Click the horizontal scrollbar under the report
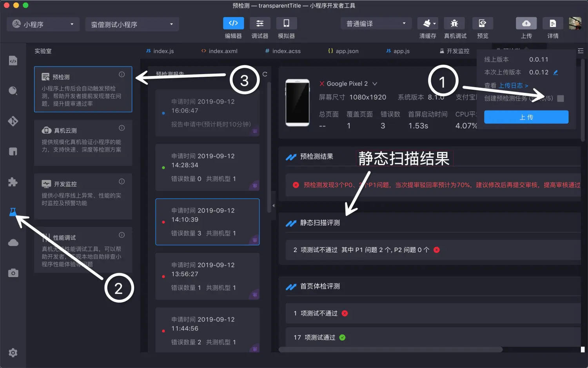The width and height of the screenshot is (588, 368). 390,349
